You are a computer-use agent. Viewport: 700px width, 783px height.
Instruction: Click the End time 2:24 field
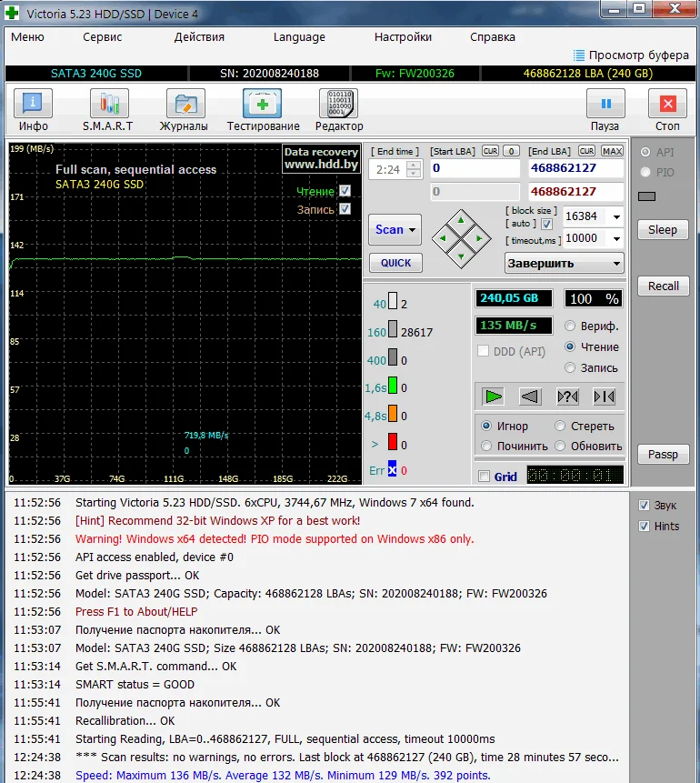click(x=388, y=170)
